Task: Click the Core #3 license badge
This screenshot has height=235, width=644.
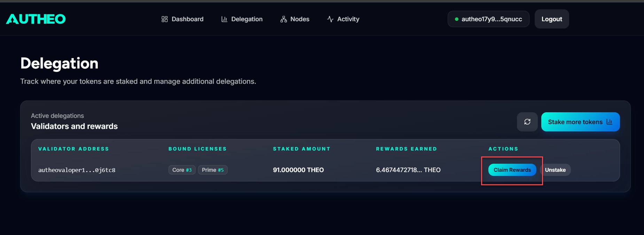Action: tap(182, 170)
